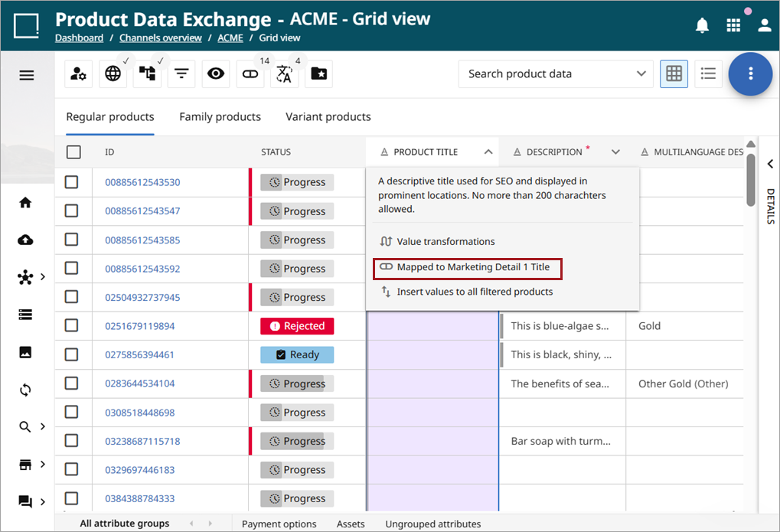Check the box for product 00885612543530
Viewport: 780px width, 532px height.
[x=72, y=182]
